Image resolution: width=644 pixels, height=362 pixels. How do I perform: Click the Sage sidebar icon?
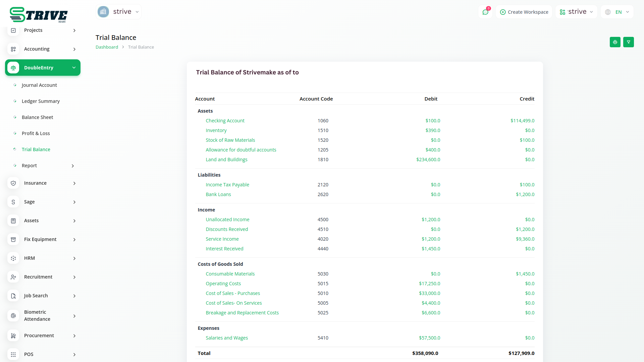pos(13,202)
